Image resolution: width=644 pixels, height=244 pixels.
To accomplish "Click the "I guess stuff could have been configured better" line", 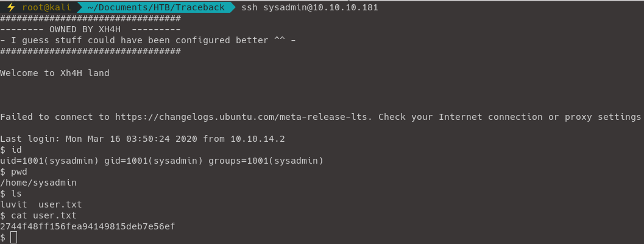I will coord(148,40).
